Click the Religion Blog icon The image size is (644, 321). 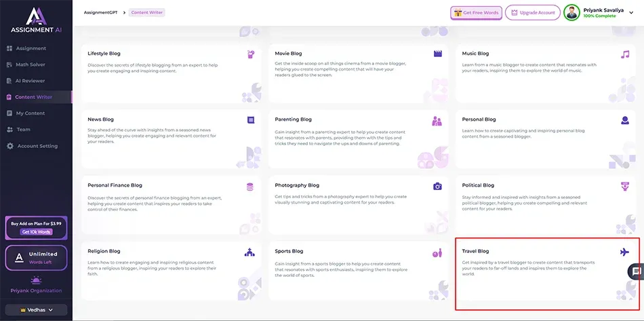pyautogui.click(x=250, y=252)
